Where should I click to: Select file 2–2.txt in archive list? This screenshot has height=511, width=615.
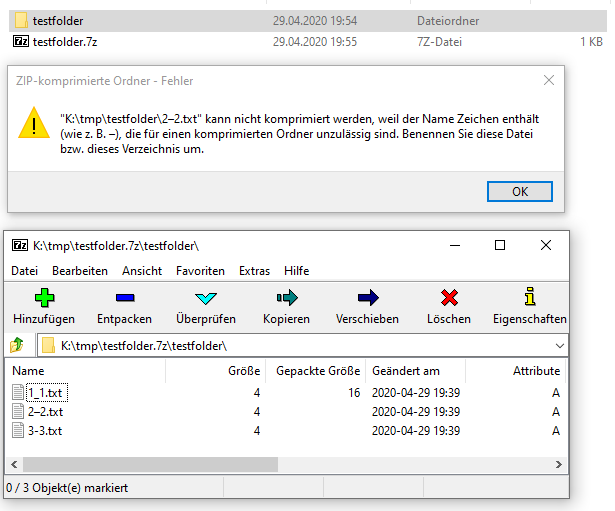coord(45,411)
